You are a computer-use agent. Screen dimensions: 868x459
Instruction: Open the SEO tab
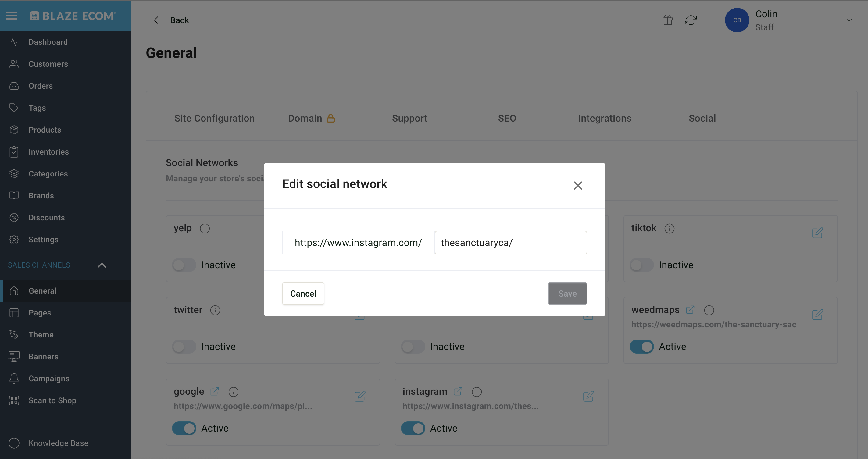click(507, 118)
